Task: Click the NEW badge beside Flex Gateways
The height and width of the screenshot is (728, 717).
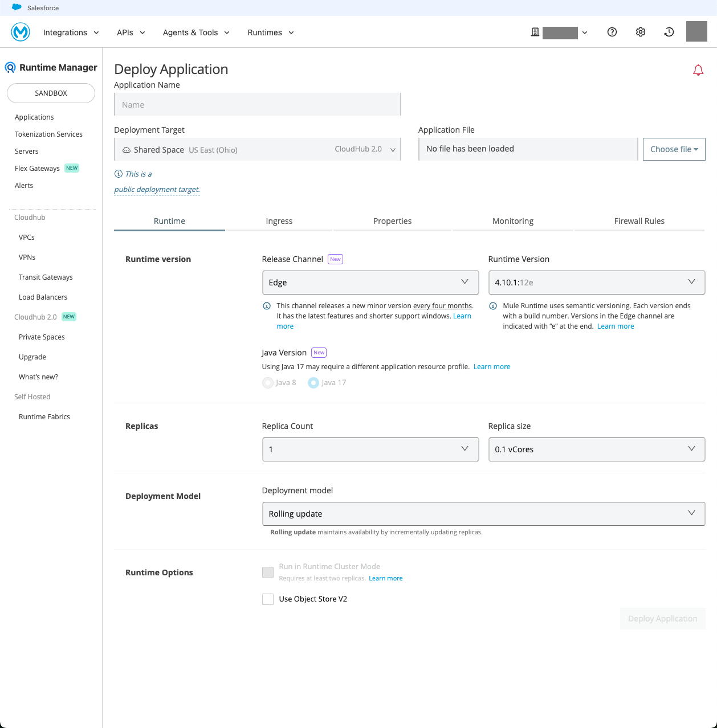Action: pyautogui.click(x=72, y=168)
